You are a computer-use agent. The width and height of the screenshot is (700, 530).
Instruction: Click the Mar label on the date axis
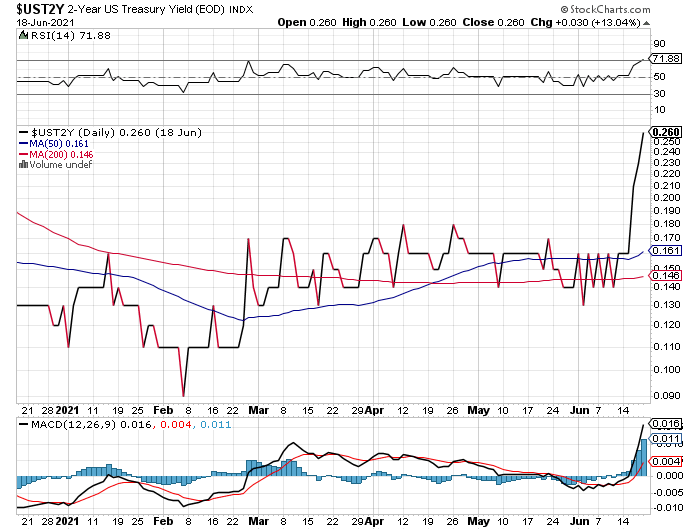coord(258,410)
